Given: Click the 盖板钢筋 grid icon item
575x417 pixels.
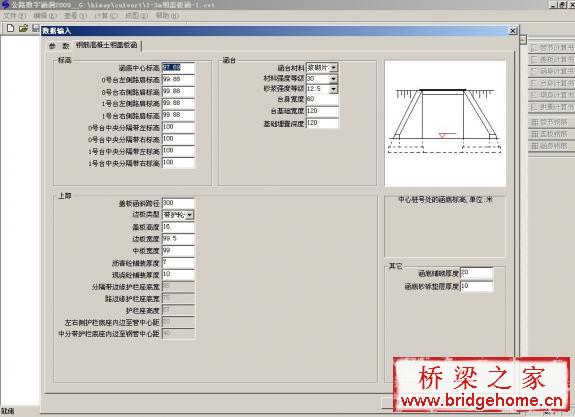Looking at the screenshot, I should click(x=549, y=134).
